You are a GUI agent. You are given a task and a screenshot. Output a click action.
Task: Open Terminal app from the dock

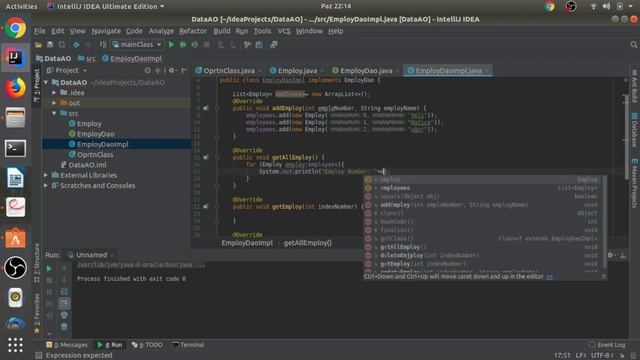click(x=15, y=148)
